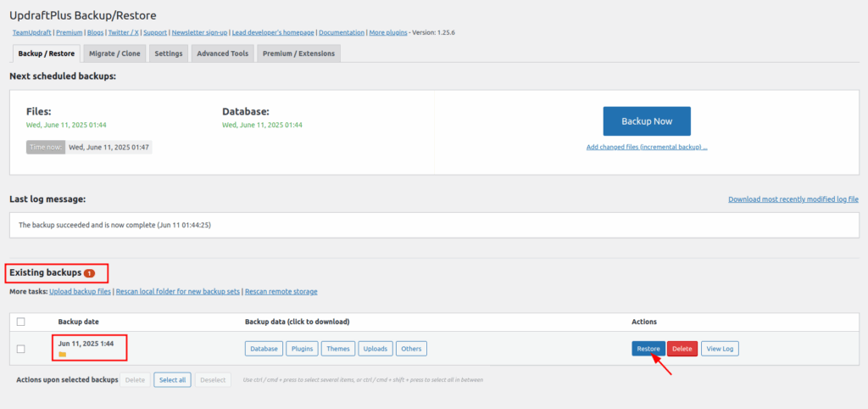868x409 pixels.
Task: Click the Database scheduled date text
Action: [x=263, y=125]
